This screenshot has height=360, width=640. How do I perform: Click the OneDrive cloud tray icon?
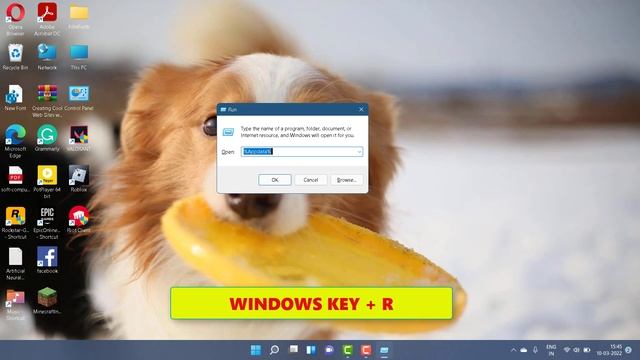tap(524, 350)
